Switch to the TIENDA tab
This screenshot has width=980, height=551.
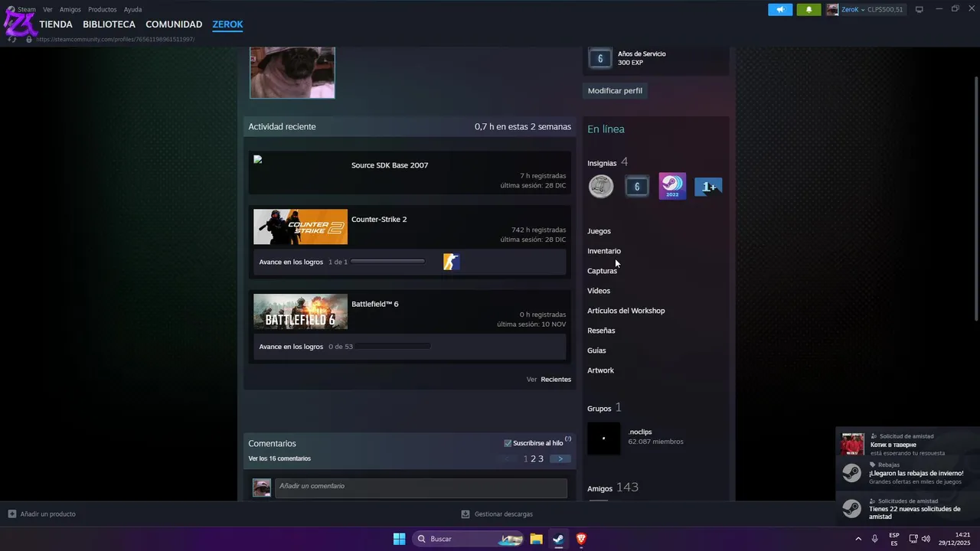click(56, 24)
